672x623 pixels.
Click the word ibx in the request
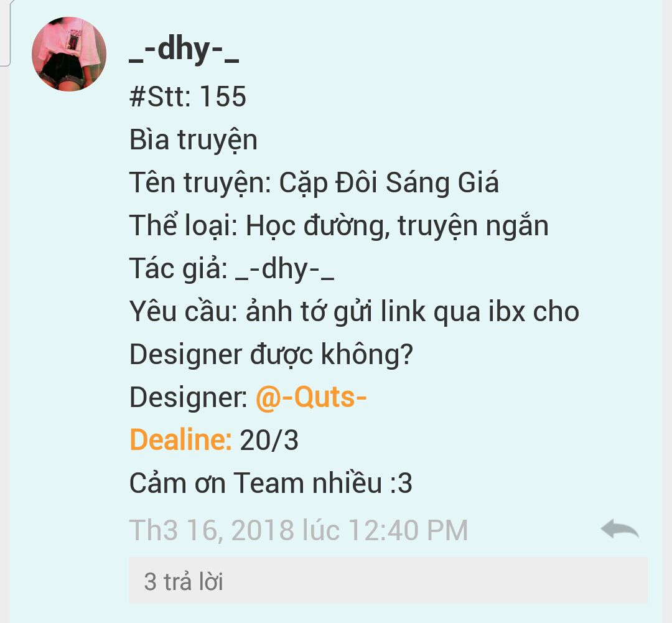(x=507, y=311)
